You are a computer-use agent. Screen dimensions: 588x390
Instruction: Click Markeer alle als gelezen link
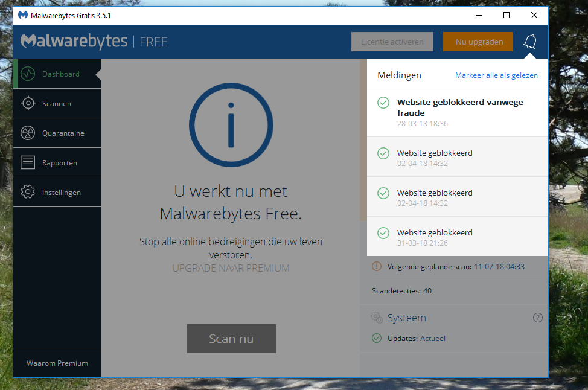[x=496, y=75]
